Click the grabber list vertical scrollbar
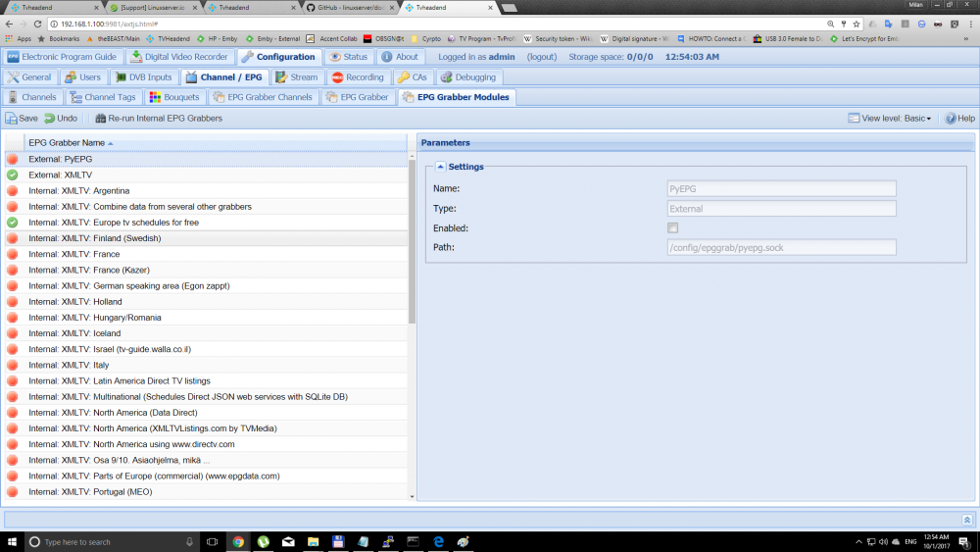This screenshot has height=552, width=980. click(412, 240)
